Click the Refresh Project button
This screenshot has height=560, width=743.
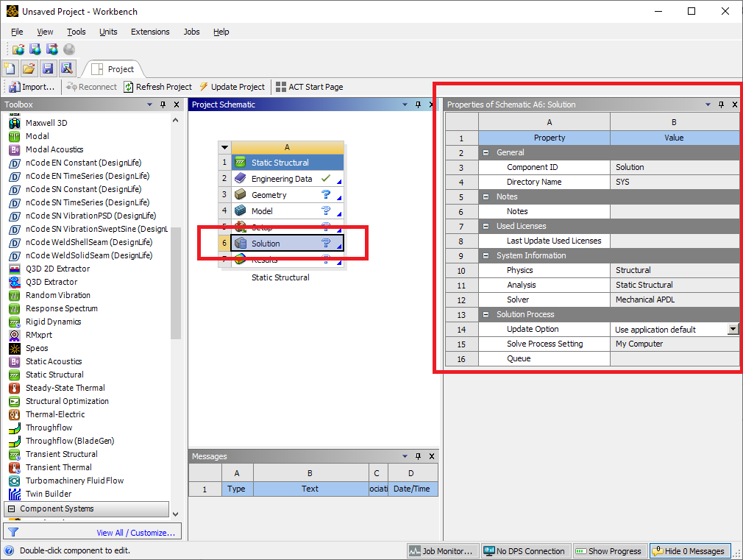tap(157, 87)
